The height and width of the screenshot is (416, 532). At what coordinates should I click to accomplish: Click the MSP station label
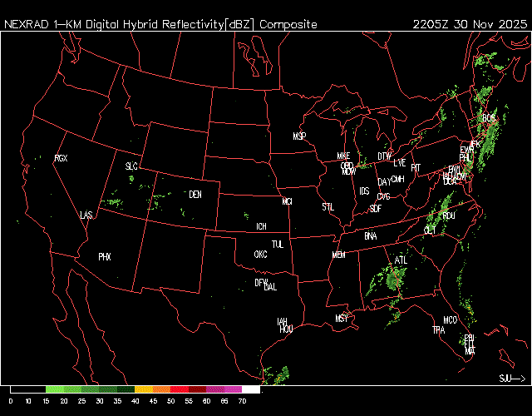299,136
